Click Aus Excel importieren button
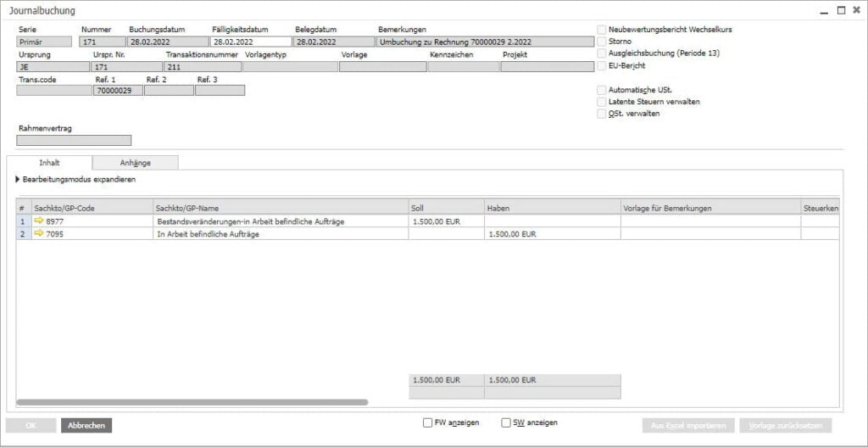The image size is (868, 447). [687, 426]
